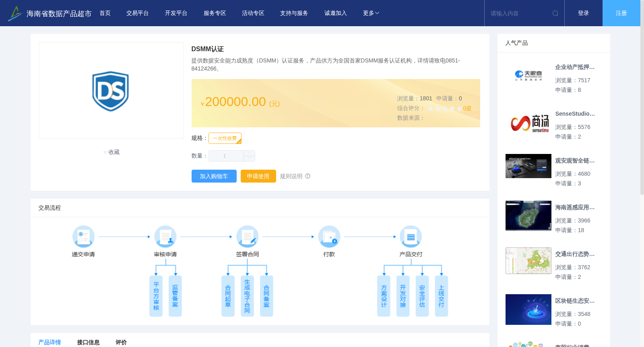Click the favorite star icon beside 收藏
Screen dimensions: 644x347
point(105,152)
